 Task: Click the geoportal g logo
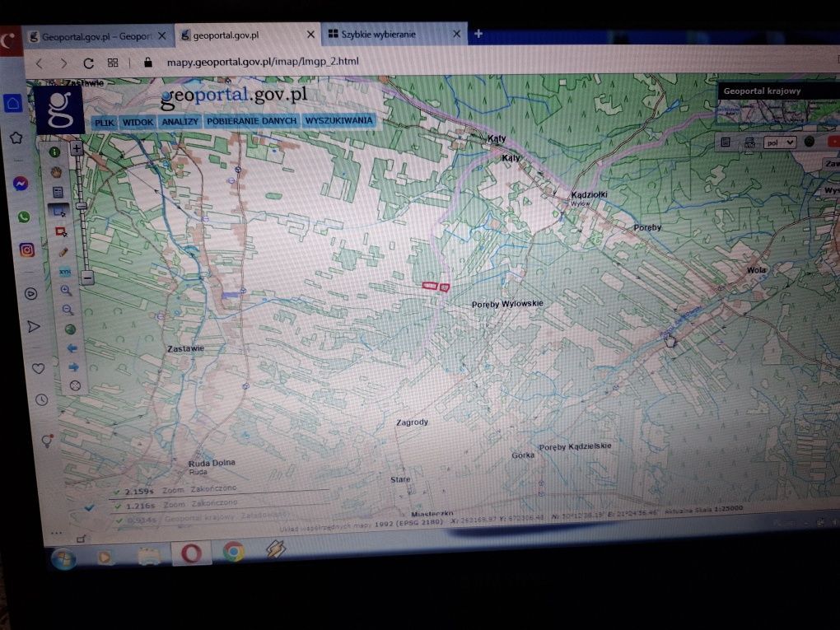tap(59, 110)
